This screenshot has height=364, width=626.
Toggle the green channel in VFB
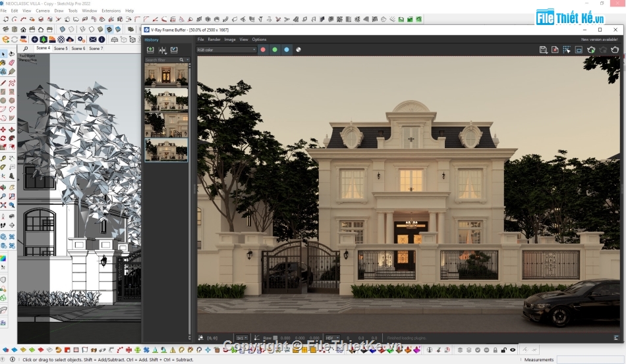point(275,50)
